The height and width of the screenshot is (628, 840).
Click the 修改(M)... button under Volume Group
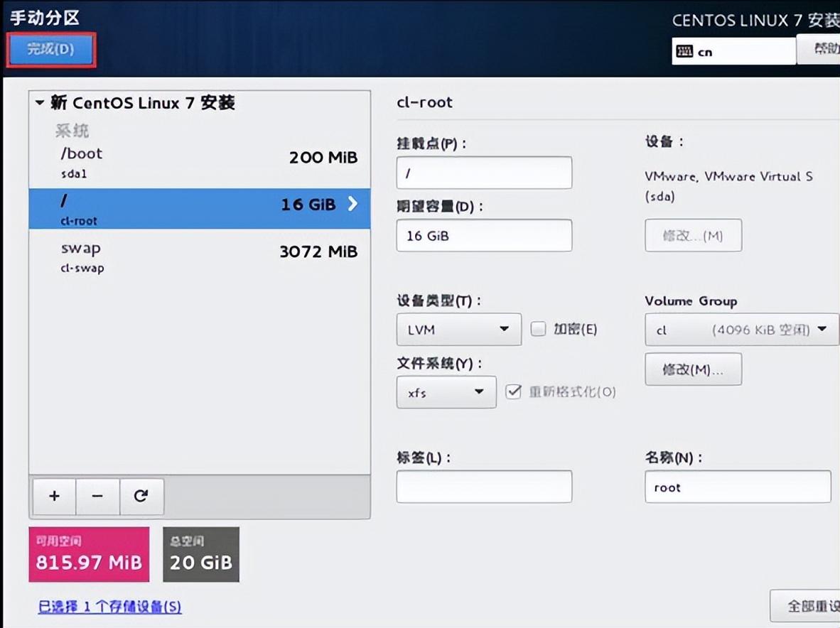[693, 369]
